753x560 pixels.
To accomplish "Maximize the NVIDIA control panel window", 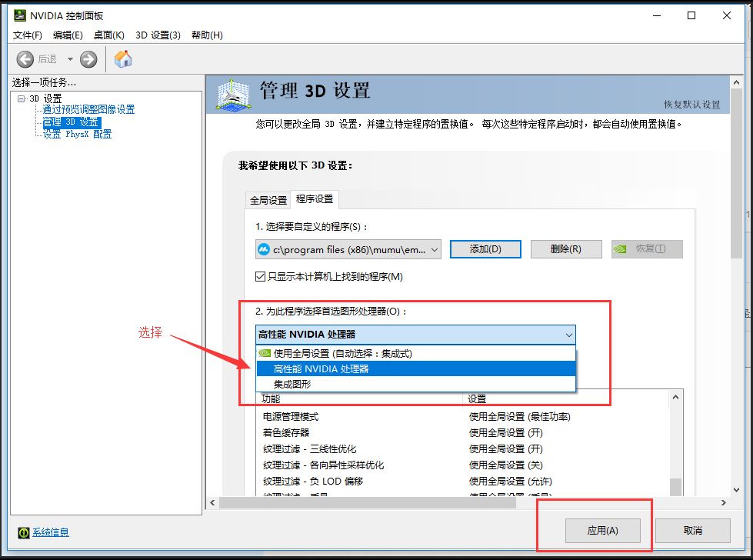I will (x=691, y=16).
